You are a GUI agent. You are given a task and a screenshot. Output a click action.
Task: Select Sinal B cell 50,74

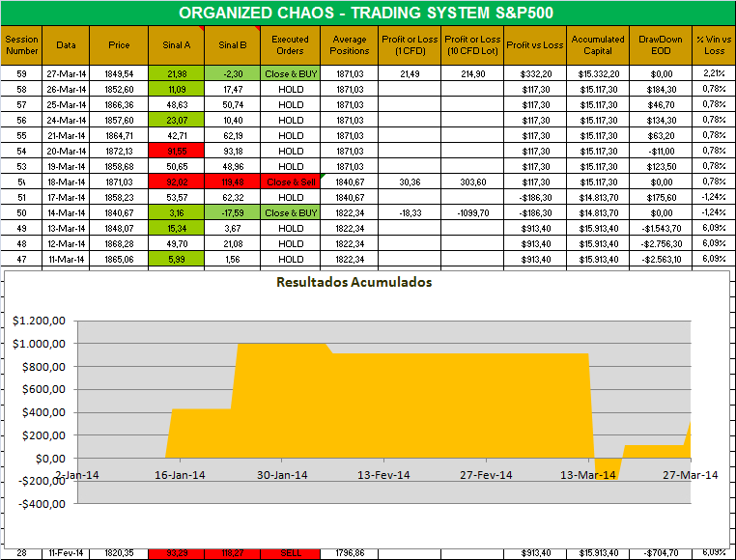(x=233, y=104)
